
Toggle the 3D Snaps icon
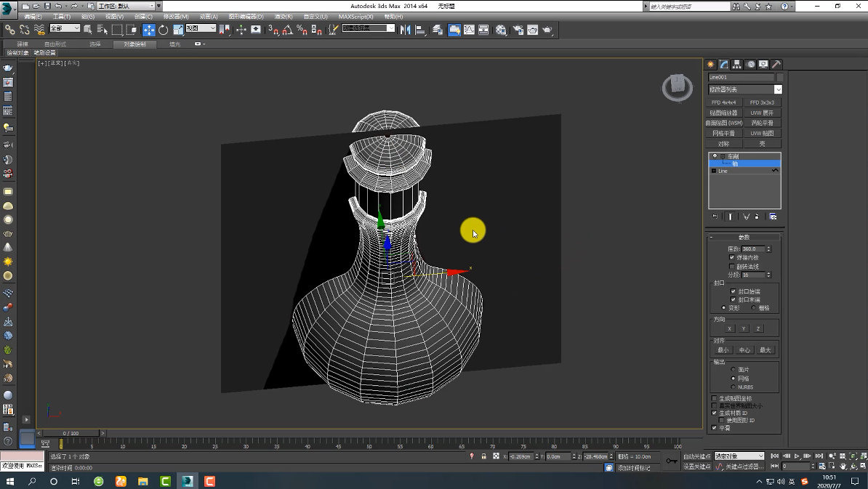(273, 30)
